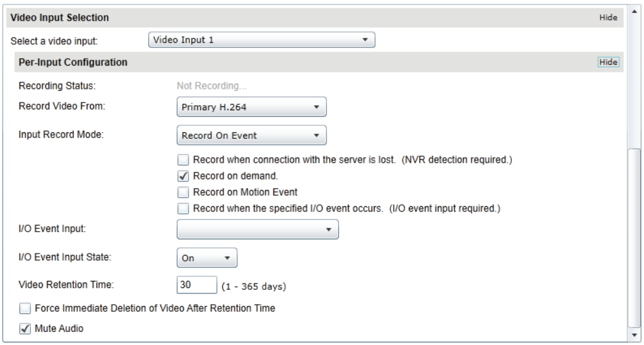Viewport: 644px width, 345px height.
Task: Uncheck the Mute Audio checkbox
Action: coord(25,329)
